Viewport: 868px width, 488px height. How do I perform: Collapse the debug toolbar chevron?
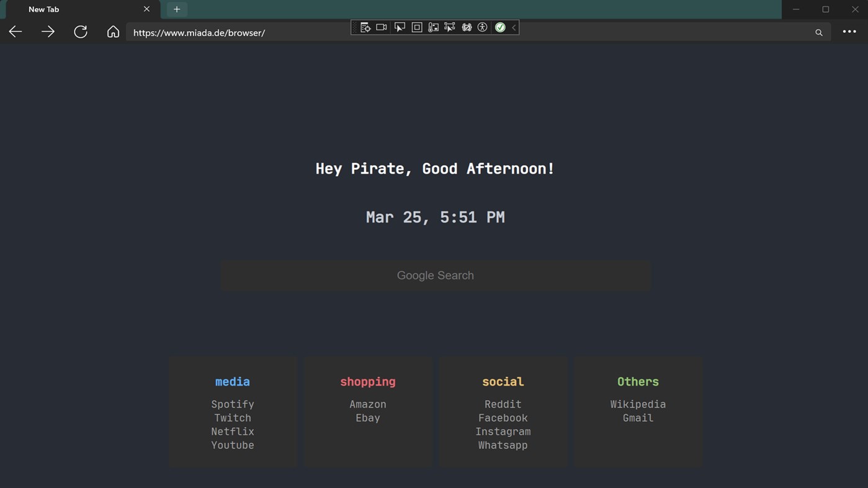(514, 27)
